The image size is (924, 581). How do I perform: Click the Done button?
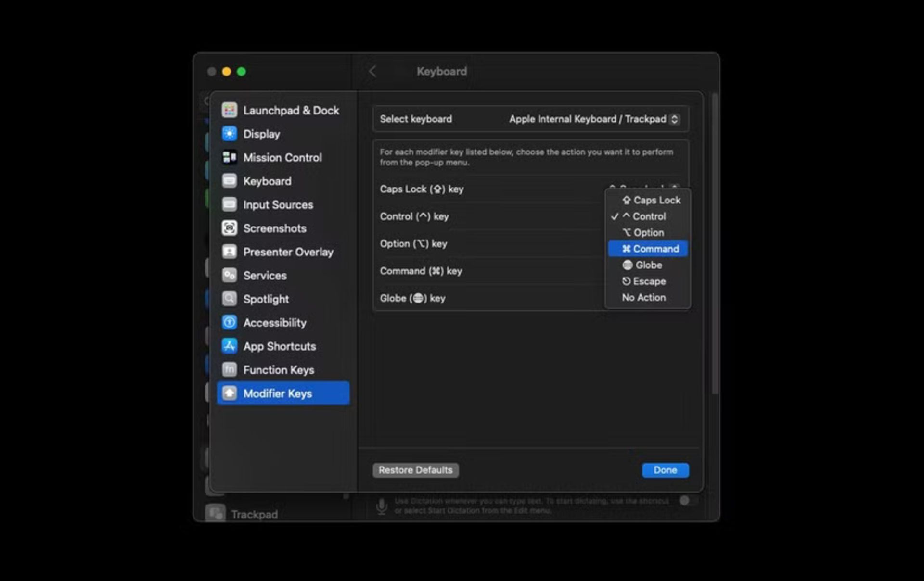pyautogui.click(x=665, y=469)
